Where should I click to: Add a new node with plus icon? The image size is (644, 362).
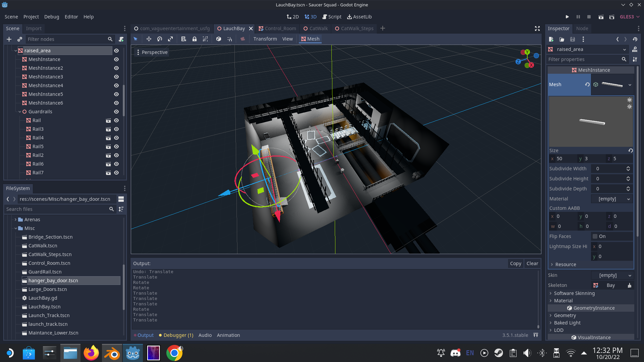coord(9,39)
